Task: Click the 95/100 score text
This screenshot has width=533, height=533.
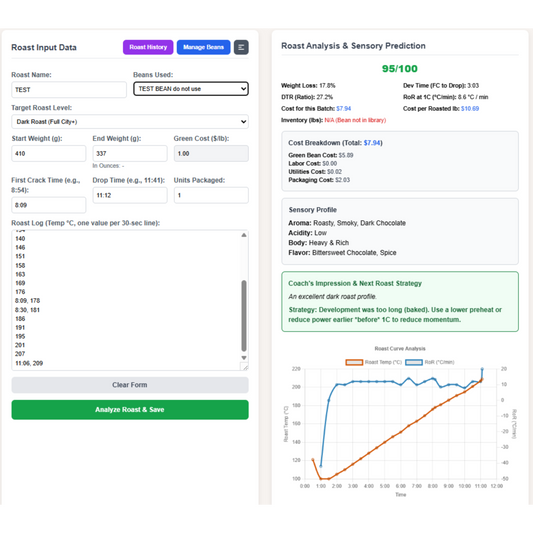Action: point(400,69)
